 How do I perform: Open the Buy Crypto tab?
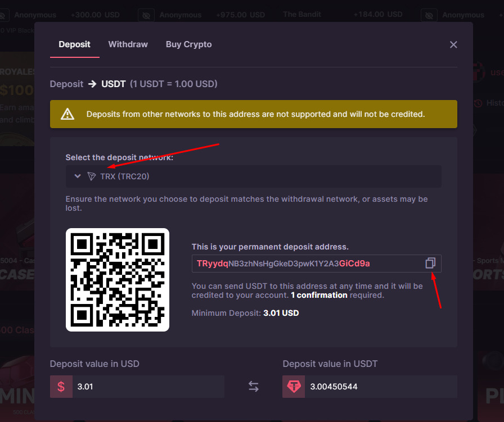point(188,44)
